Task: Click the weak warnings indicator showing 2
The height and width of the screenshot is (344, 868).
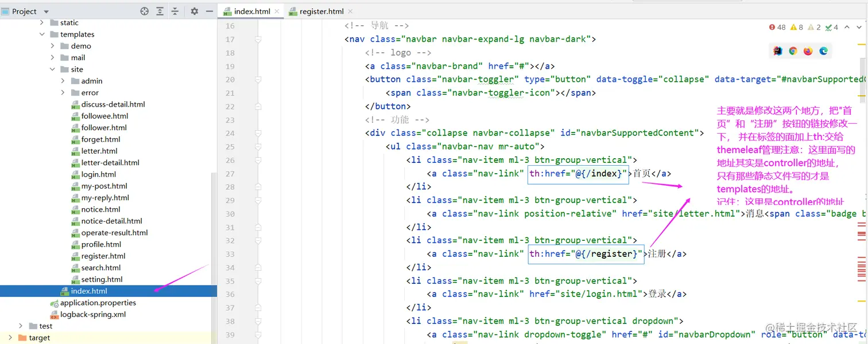Action: (x=814, y=27)
